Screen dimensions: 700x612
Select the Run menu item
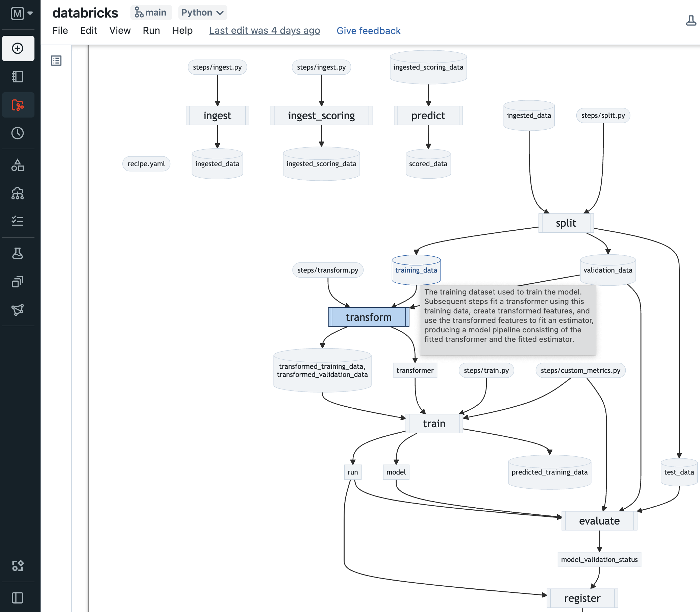click(x=150, y=31)
